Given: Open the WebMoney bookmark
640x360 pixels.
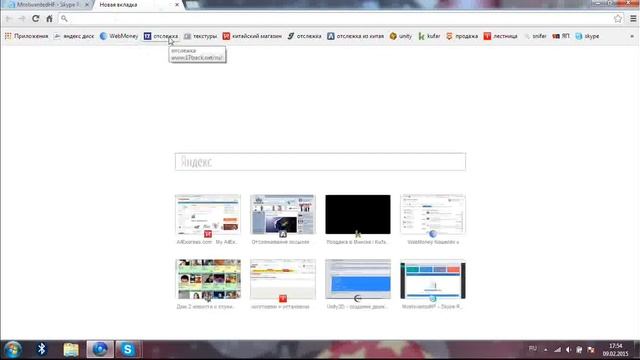Looking at the screenshot, I should [x=119, y=36].
